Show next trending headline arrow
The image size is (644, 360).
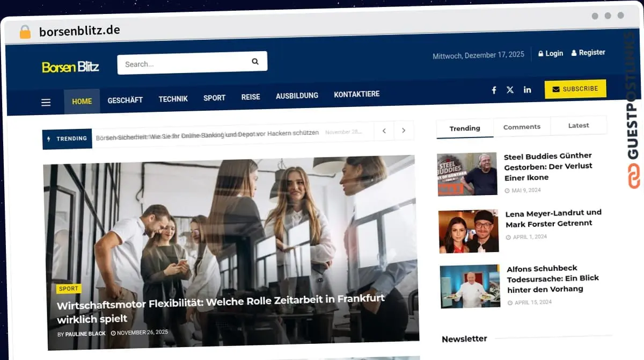pos(404,131)
